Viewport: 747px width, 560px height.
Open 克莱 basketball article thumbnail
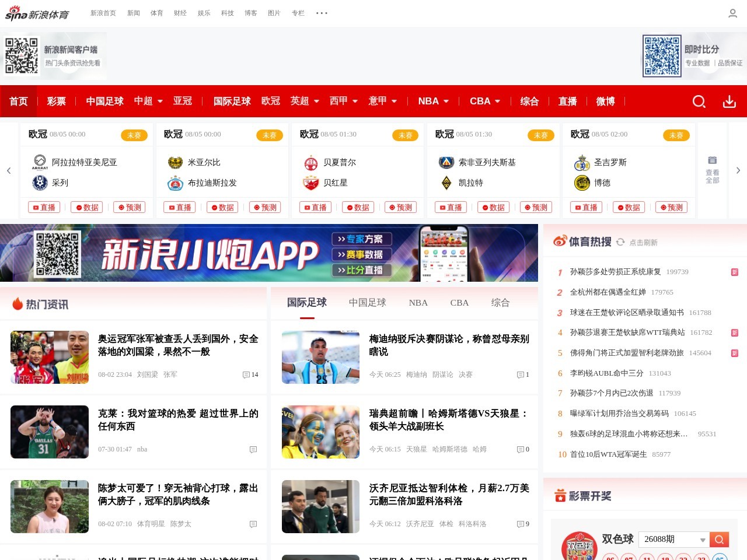[50, 432]
